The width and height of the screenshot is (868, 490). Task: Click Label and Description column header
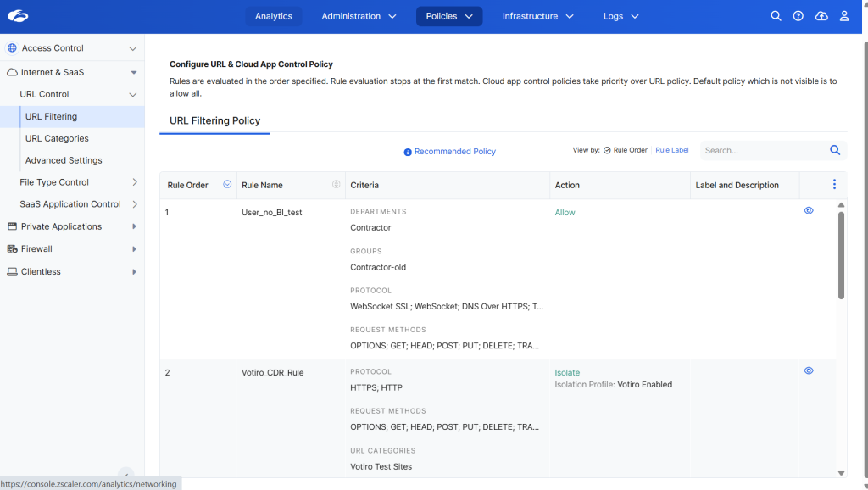pos(737,185)
